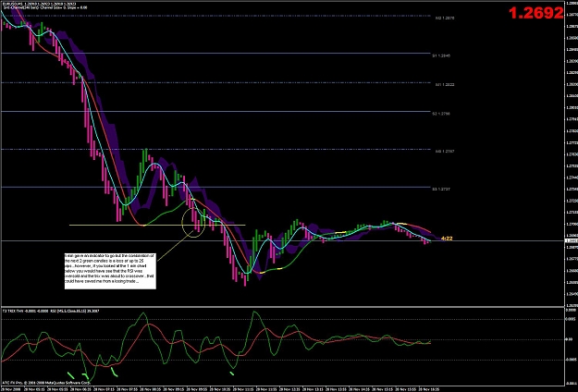Click the S1 1.2846 pivot label
The height and width of the screenshot is (392, 578).
click(441, 55)
